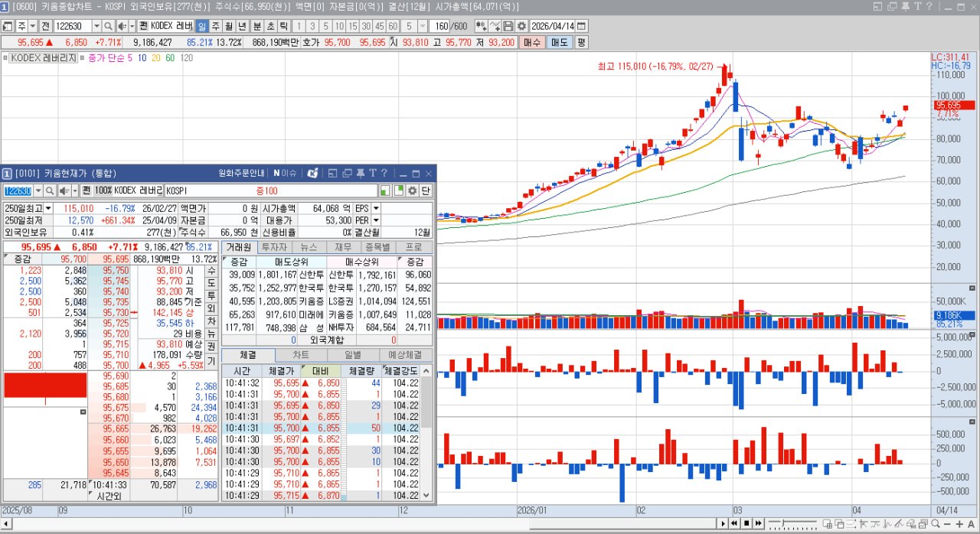Image resolution: width=980 pixels, height=534 pixels.
Task: Save chart with the floppy disk icon
Action: pos(509,26)
